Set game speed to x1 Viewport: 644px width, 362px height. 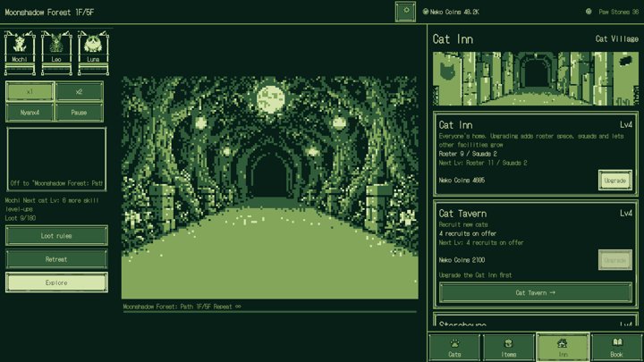coord(30,91)
